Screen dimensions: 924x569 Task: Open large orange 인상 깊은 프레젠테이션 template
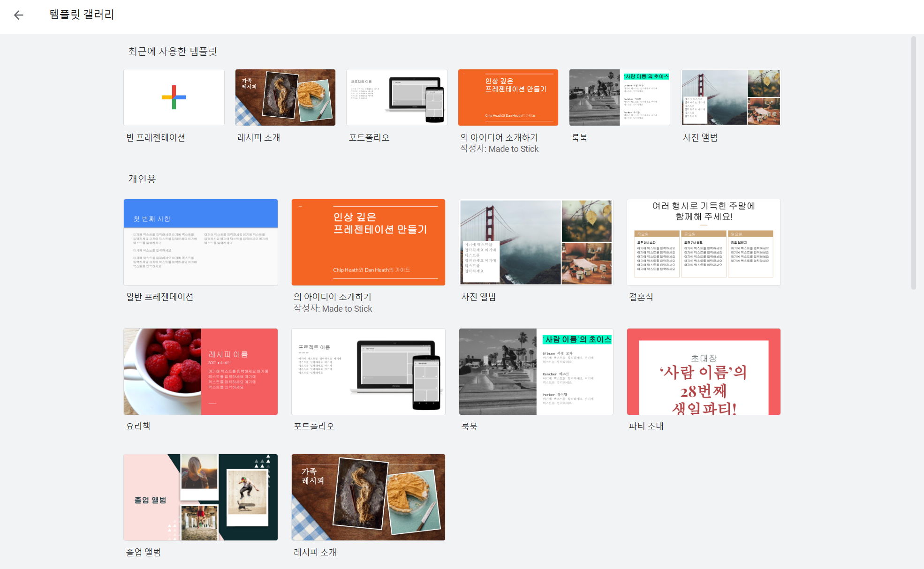pos(368,242)
